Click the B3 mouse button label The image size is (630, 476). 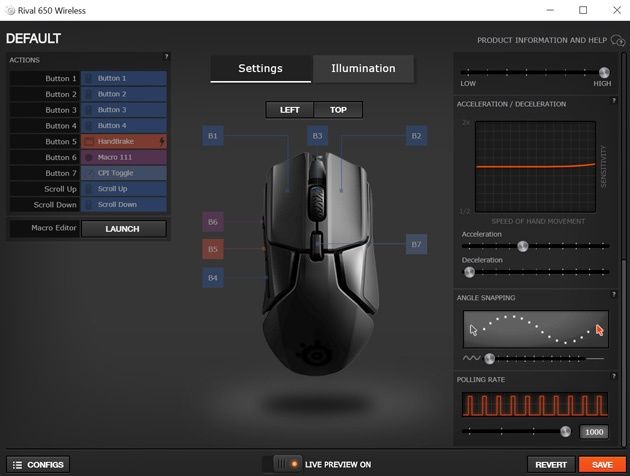[317, 136]
